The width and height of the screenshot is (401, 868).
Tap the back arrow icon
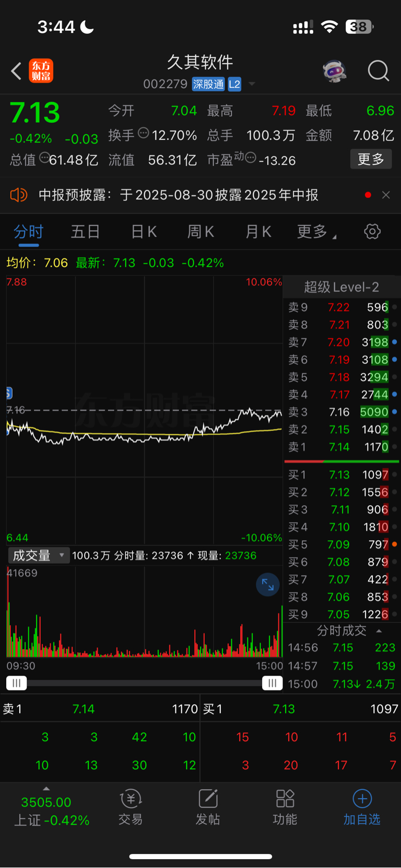click(x=16, y=71)
